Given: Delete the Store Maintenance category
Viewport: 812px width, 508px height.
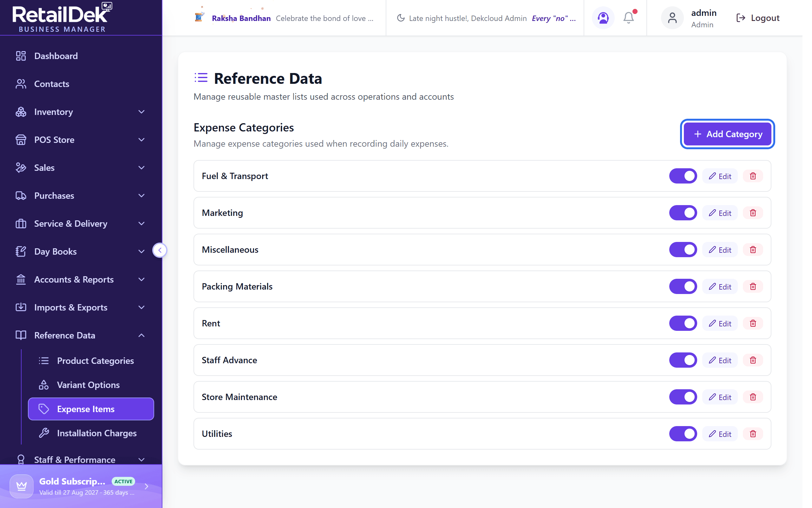Looking at the screenshot, I should pyautogui.click(x=753, y=397).
